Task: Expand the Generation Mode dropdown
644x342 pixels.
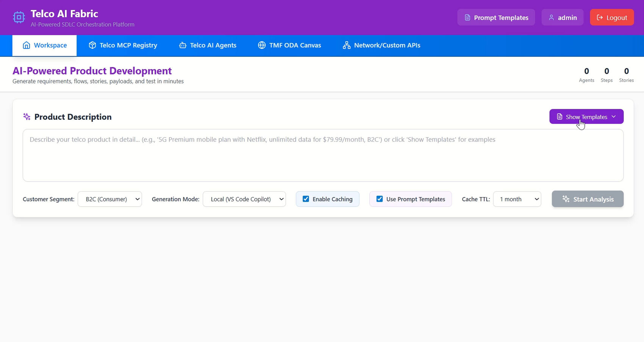Action: pyautogui.click(x=244, y=199)
